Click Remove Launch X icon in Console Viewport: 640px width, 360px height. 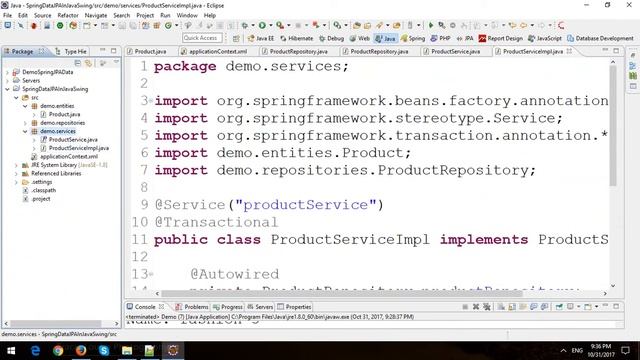point(476,307)
